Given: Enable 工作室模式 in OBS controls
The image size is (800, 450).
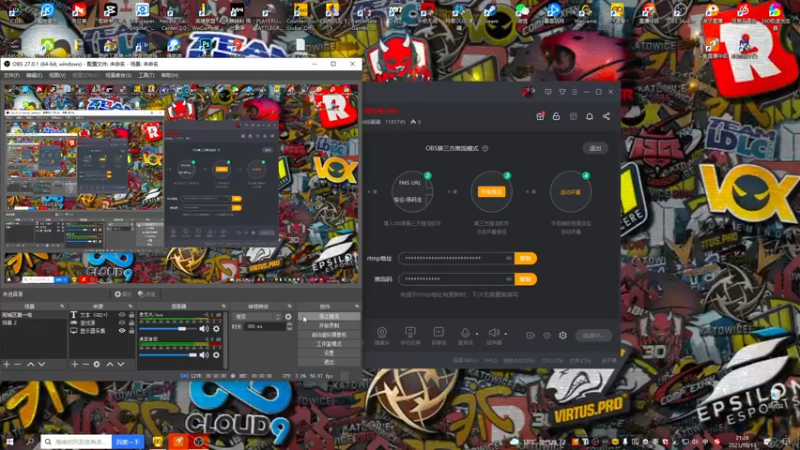Looking at the screenshot, I should (329, 344).
